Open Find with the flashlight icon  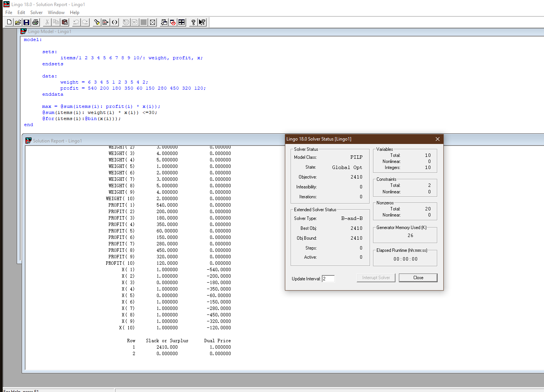(97, 22)
